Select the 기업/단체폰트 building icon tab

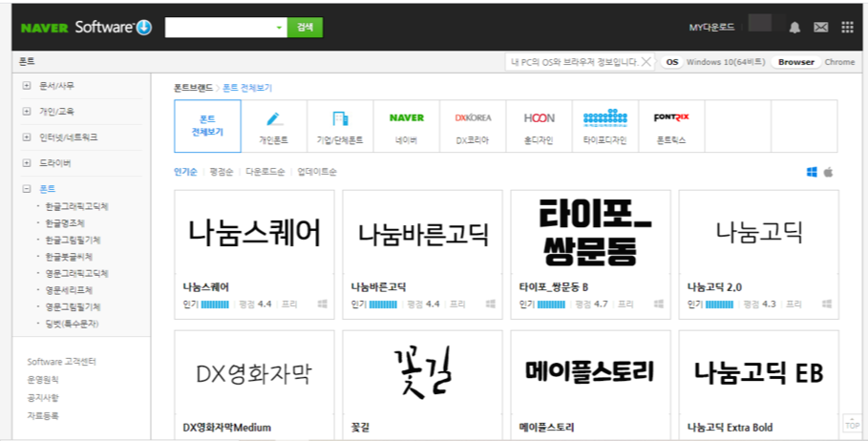point(341,126)
